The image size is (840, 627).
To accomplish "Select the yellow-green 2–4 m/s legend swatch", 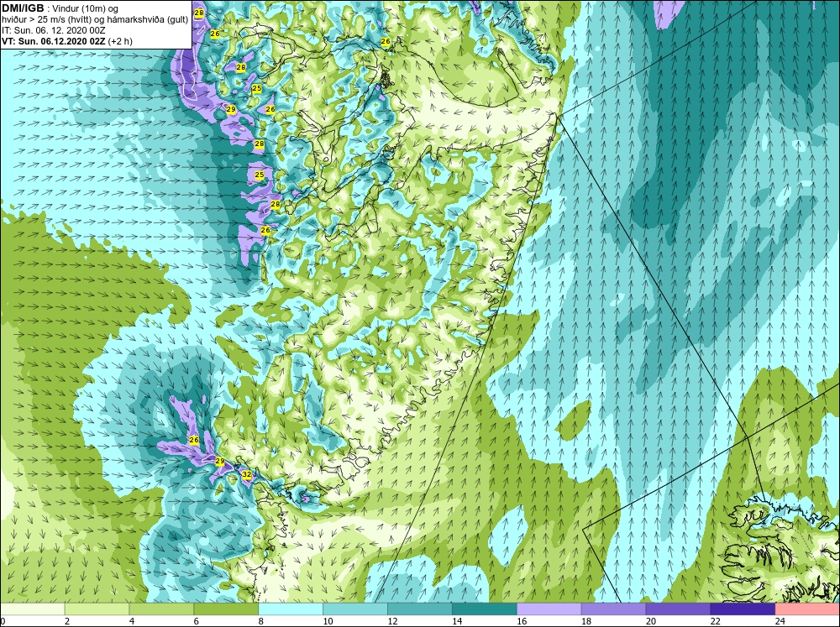I will 97,609.
